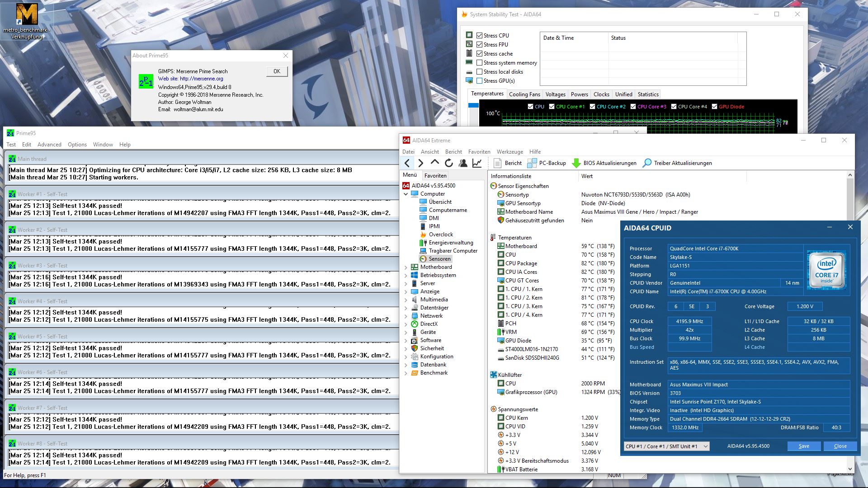
Task: Toggle the GPU Diode graph checkbox
Action: click(714, 107)
